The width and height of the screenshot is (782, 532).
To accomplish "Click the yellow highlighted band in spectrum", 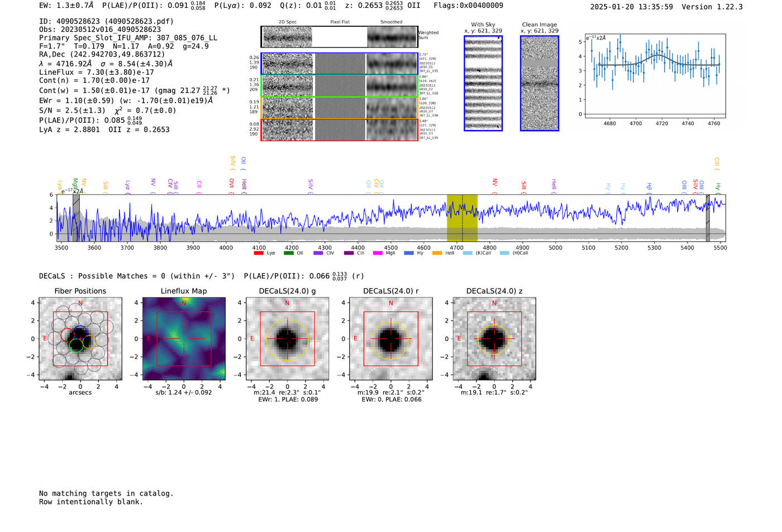I will [462, 218].
